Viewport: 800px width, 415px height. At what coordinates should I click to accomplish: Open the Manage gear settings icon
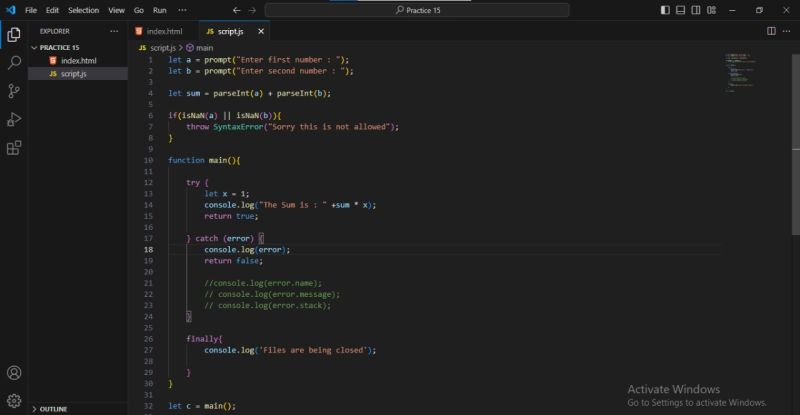14,400
